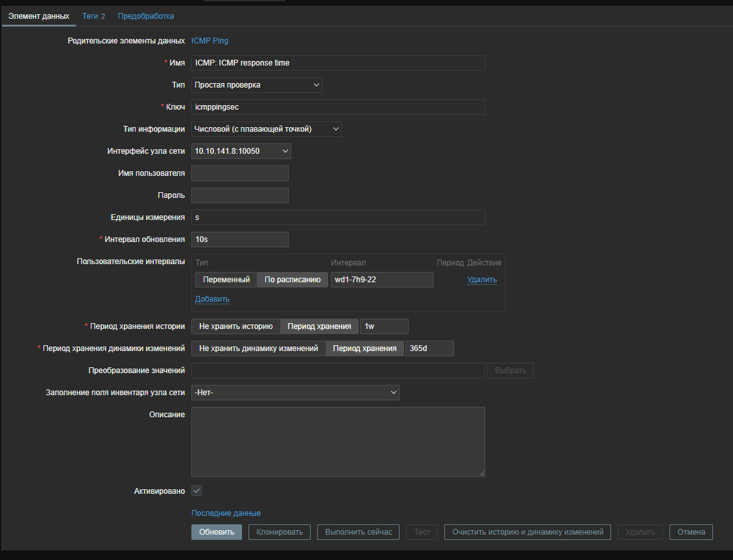Choose Не хранить динамику изменений option

(x=258, y=348)
